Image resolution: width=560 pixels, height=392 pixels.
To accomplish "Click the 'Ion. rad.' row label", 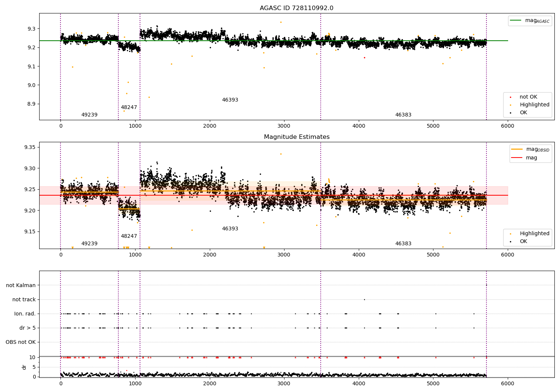I will coord(25,314).
